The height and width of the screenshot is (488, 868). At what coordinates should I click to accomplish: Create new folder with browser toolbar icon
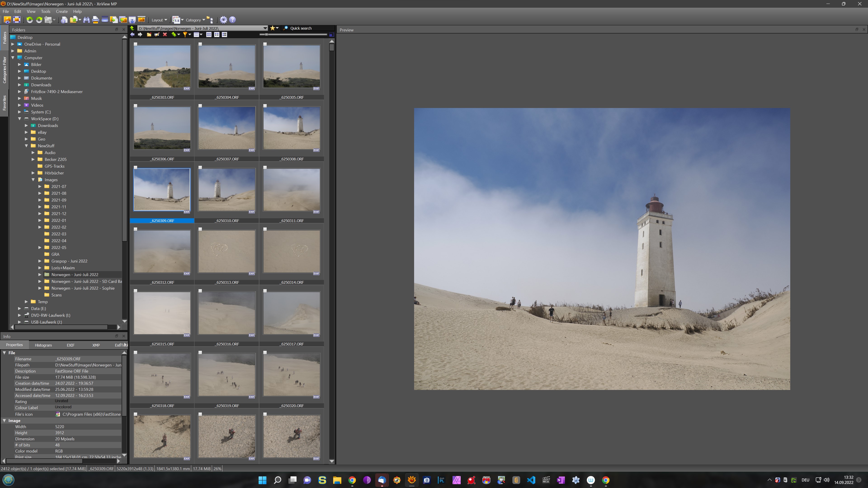point(149,34)
